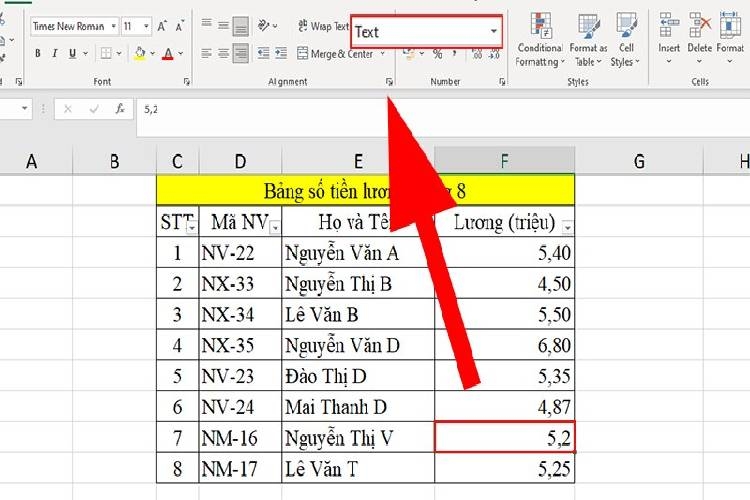Select cell containing NX-35
This screenshot has width=750, height=500.
pos(240,345)
